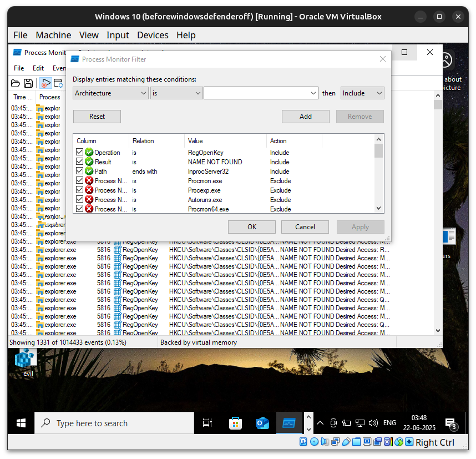
Task: Click the taskbar clock 03:48
Action: [x=419, y=423]
